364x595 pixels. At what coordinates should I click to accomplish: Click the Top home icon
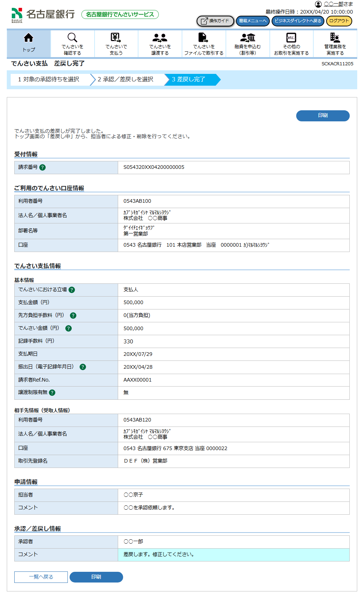[x=29, y=38]
